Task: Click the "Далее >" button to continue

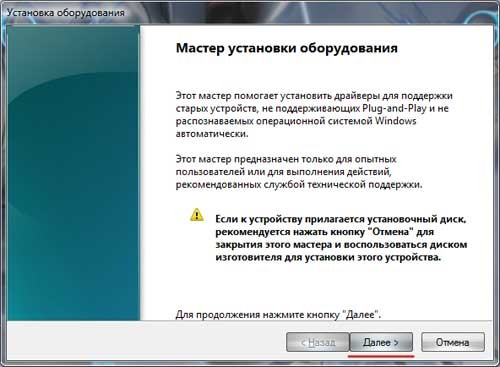Action: click(x=381, y=342)
